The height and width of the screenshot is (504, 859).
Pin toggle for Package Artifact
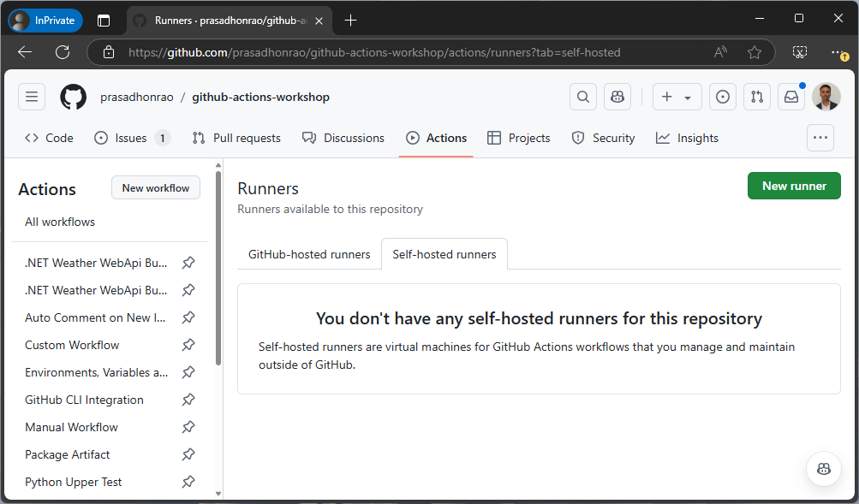[188, 454]
